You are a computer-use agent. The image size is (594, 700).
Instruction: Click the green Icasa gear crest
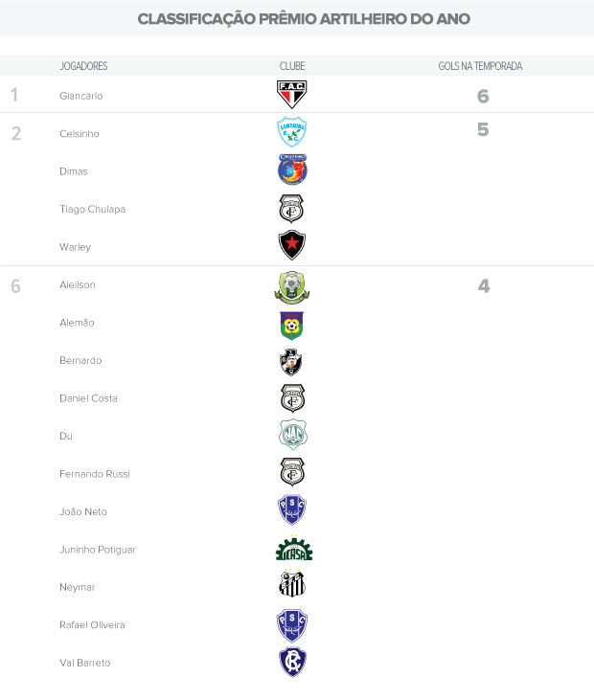tap(293, 550)
